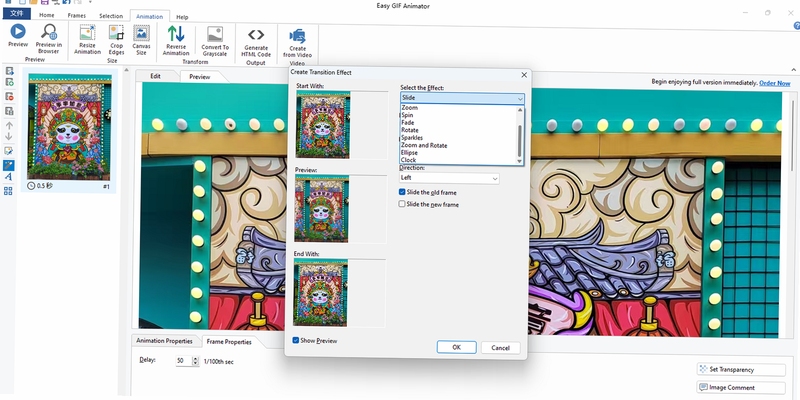Click the delete frame sidebar icon

[9, 96]
